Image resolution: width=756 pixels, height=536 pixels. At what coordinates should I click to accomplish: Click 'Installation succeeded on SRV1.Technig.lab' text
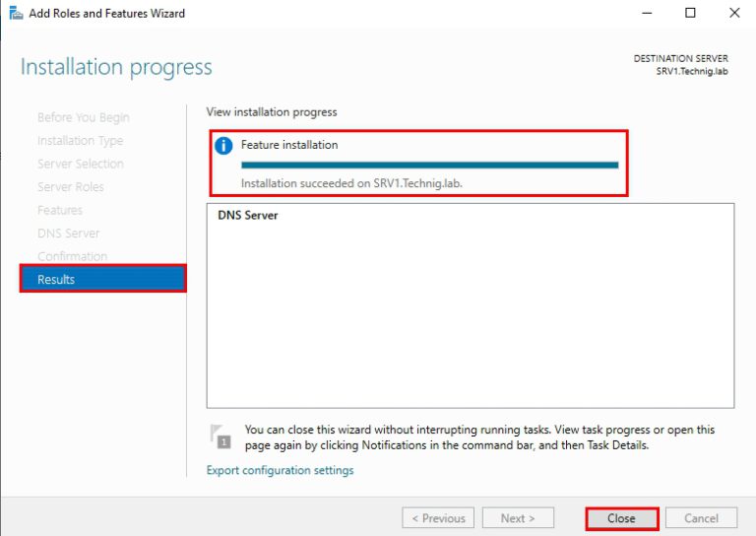(351, 183)
